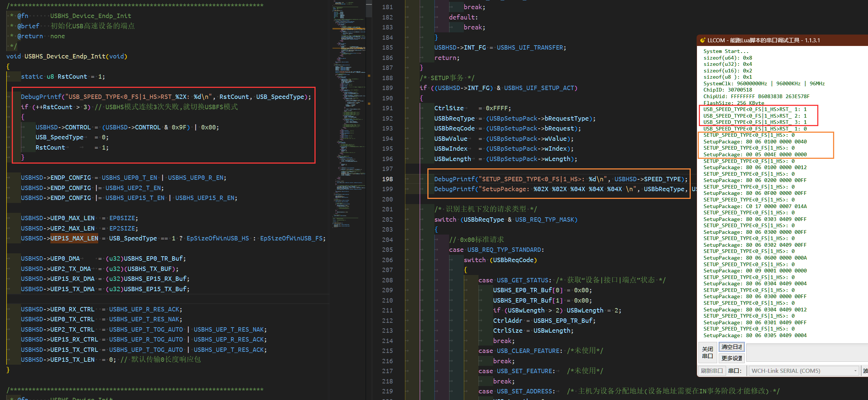Click the 'ChipUid:' log line
This screenshot has width=868, height=400.
[x=757, y=96]
